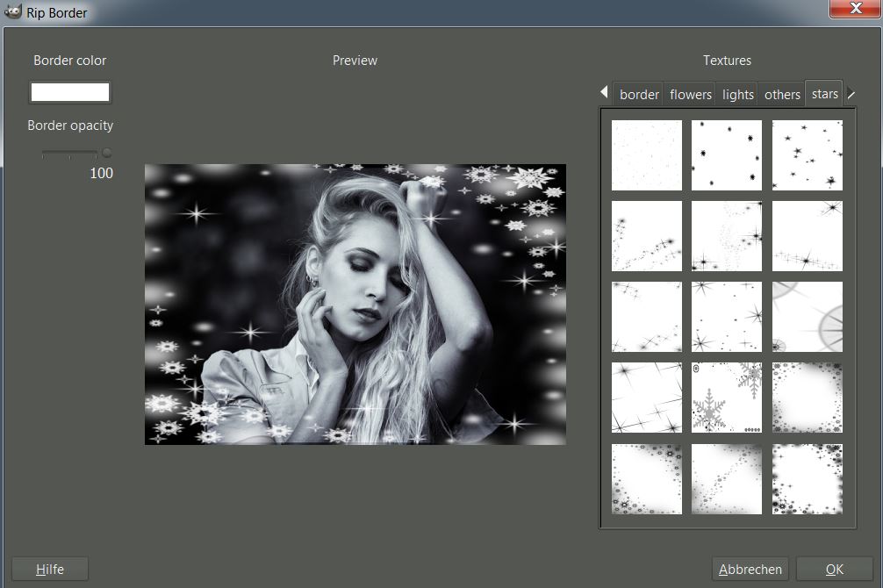Apply the grey snowflakes texture

point(727,398)
